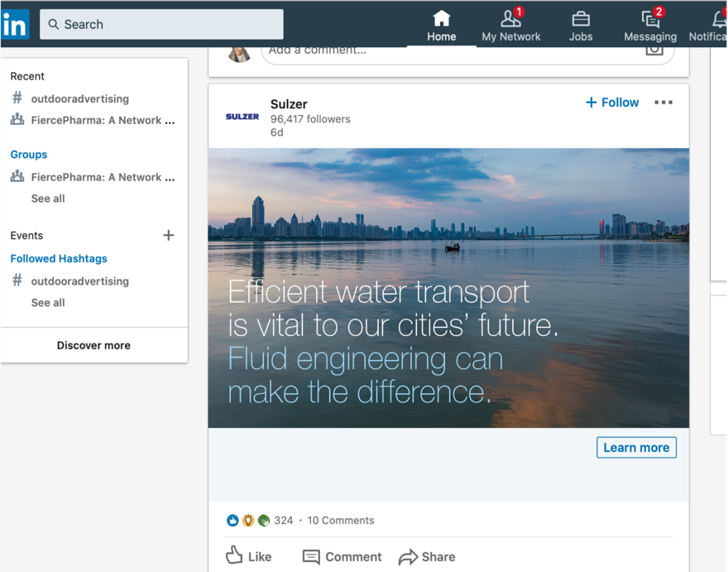Click the LinkedIn logo icon
728x572 pixels.
pyautogui.click(x=15, y=25)
